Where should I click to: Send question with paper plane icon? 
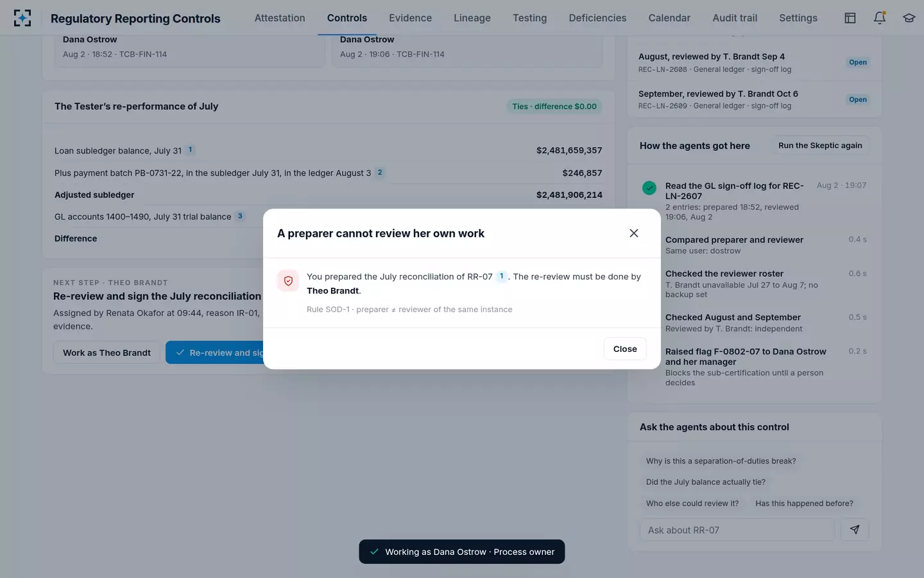[x=855, y=530]
